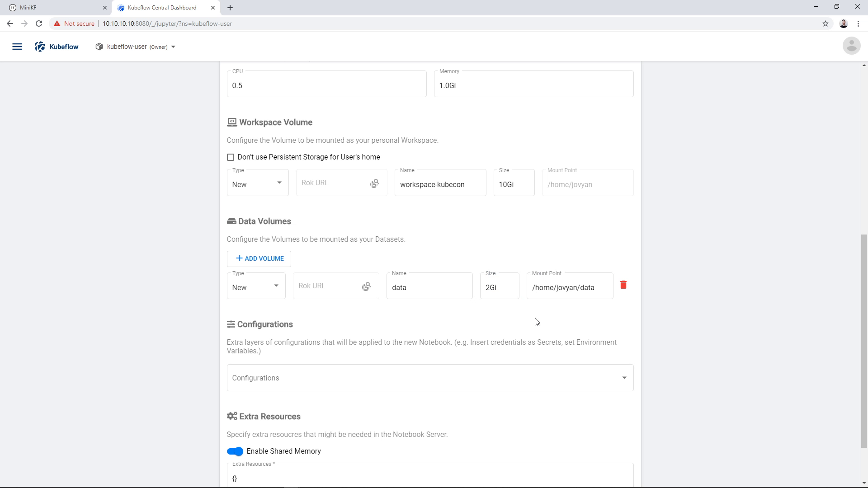Click the Extra Resources heading

(270, 417)
